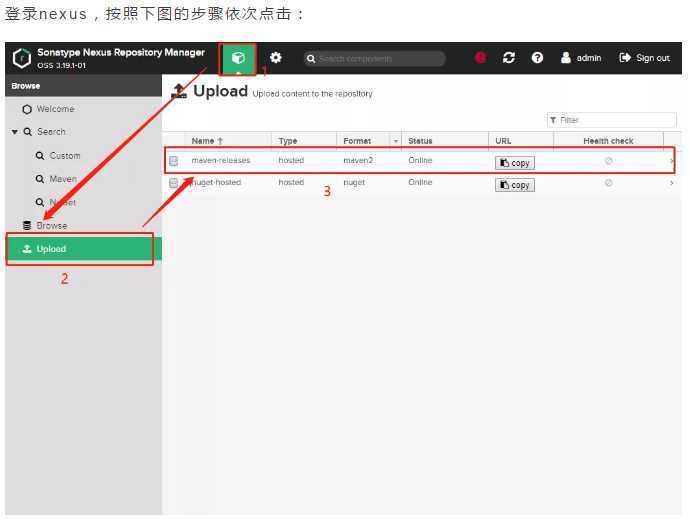Click the refresh icon in header
The image size is (690, 525).
[509, 58]
